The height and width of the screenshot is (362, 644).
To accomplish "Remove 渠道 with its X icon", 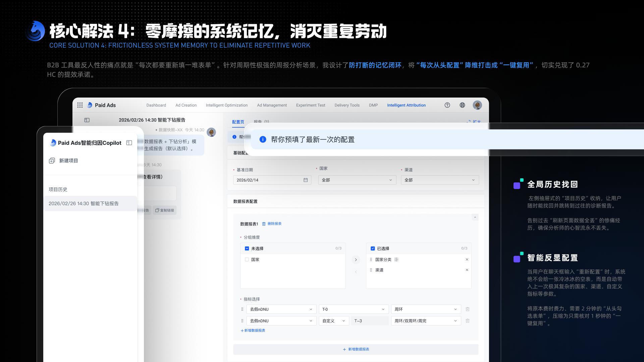I will [467, 270].
